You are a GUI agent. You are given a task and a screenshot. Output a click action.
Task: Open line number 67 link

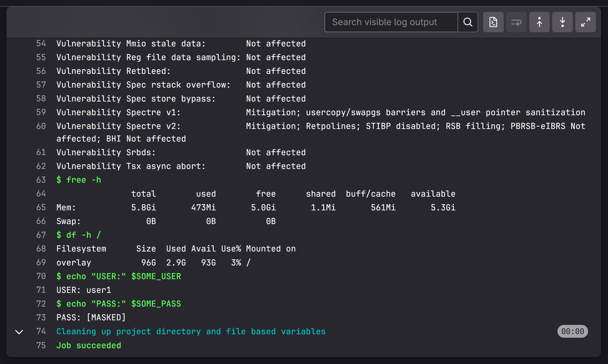tap(41, 235)
